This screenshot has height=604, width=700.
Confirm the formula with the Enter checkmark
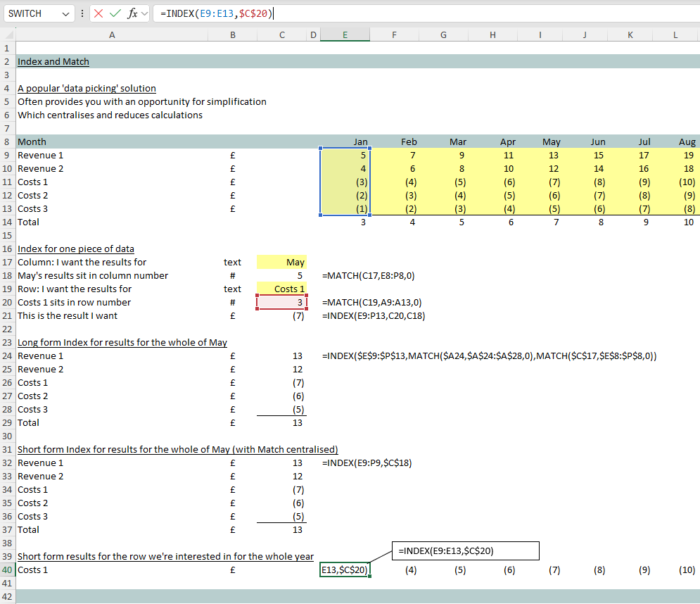[x=115, y=13]
